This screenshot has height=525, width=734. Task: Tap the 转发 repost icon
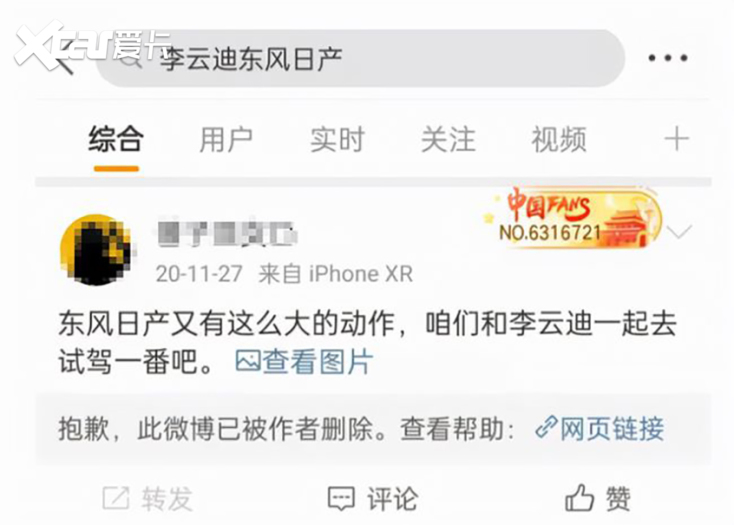click(116, 498)
